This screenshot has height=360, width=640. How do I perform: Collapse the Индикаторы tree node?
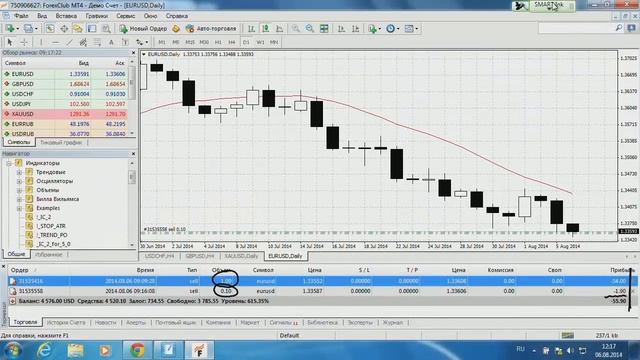pyautogui.click(x=9, y=163)
